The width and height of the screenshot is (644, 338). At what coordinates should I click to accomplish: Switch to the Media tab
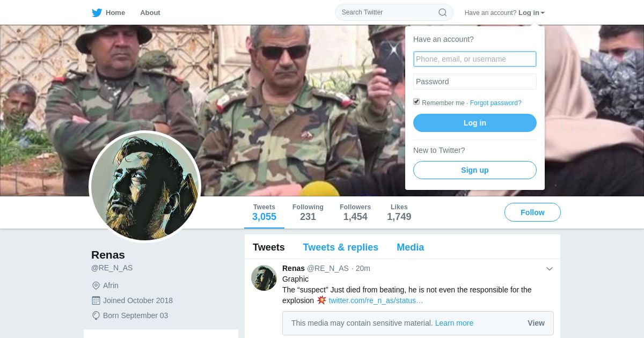coord(411,247)
